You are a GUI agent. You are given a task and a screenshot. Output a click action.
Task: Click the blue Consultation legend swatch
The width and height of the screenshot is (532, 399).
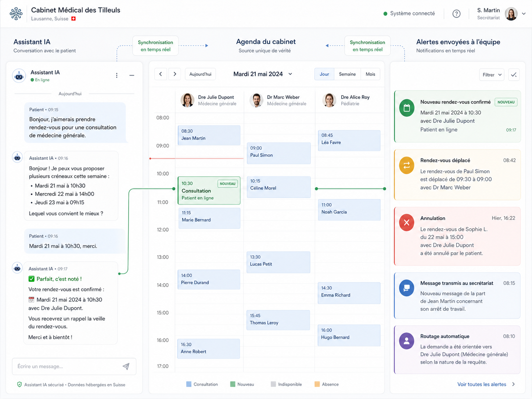click(189, 384)
